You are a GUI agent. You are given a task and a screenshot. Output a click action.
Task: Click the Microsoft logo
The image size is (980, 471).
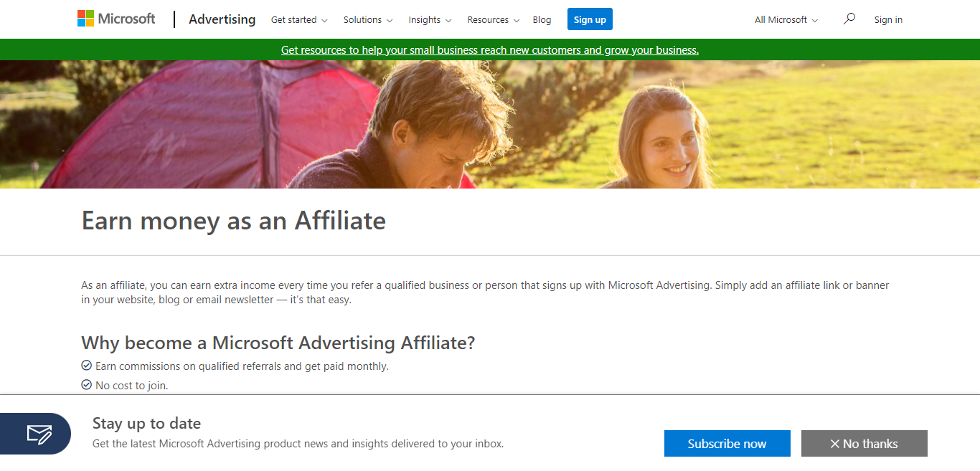[116, 19]
